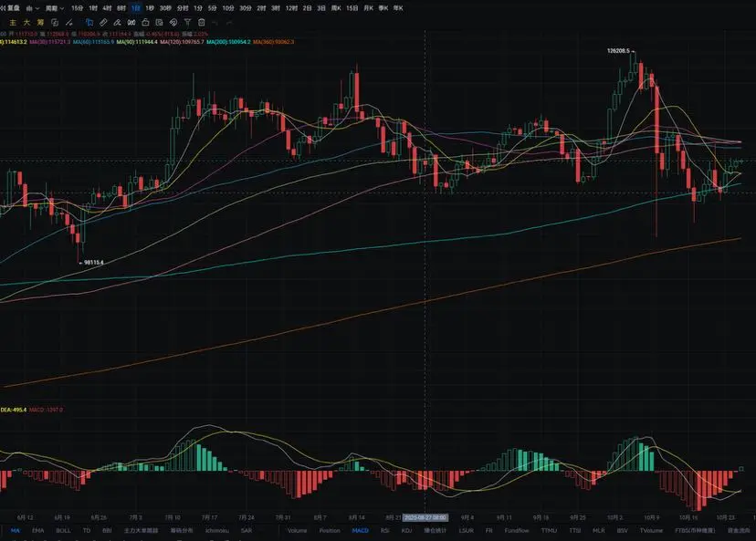Screen dimensions: 756x541
Task: Select the highlighted blue bookmark drawing tool
Action: pyautogui.click(x=89, y=23)
